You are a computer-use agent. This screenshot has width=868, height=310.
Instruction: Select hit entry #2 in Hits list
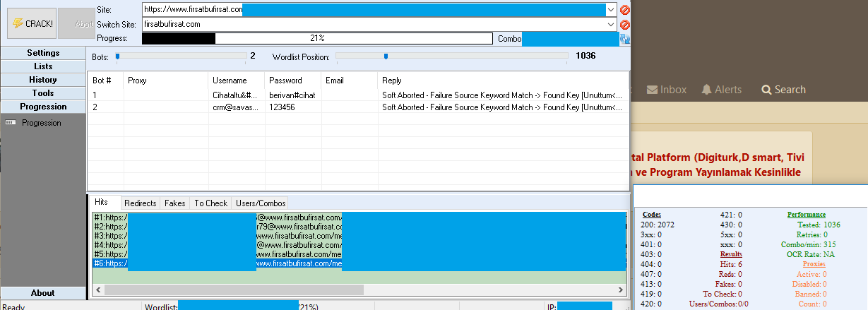[359, 227]
